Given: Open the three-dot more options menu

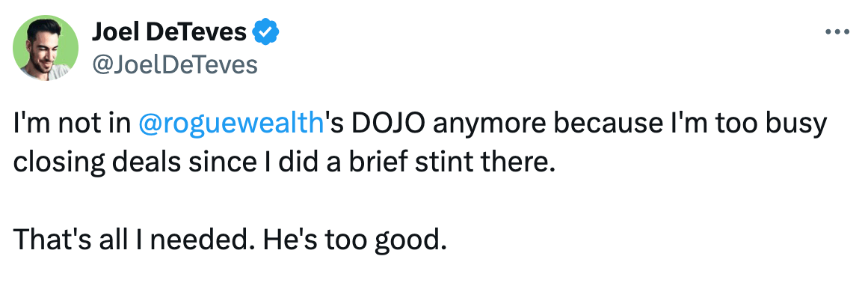Looking at the screenshot, I should pos(837,33).
